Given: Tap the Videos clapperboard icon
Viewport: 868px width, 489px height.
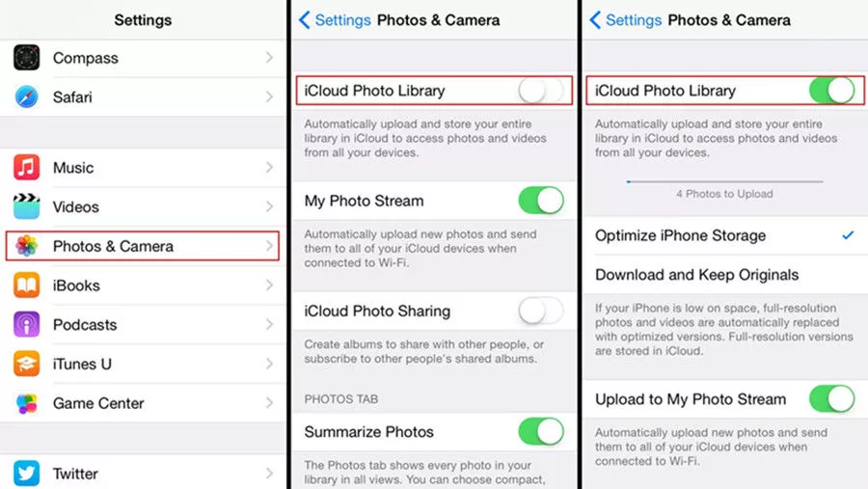Looking at the screenshot, I should click(x=27, y=206).
